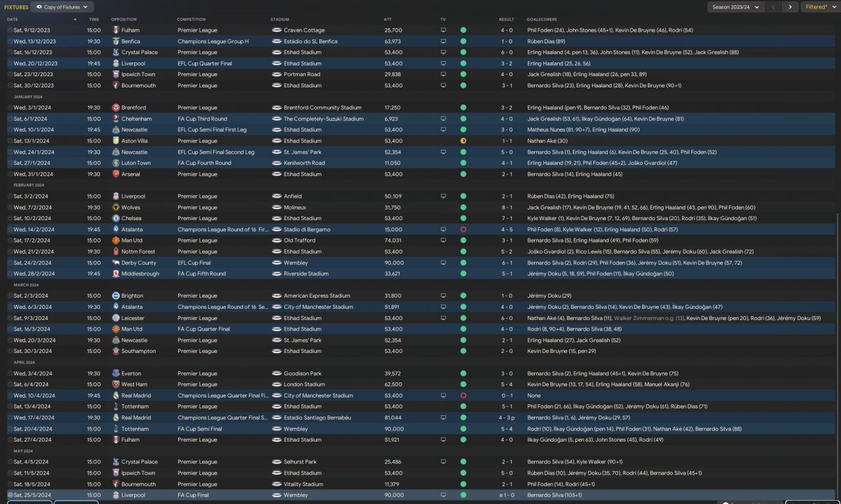The height and width of the screenshot is (504, 841).
Task: Click the stadium icon beside Craven Cottage
Action: [276, 30]
